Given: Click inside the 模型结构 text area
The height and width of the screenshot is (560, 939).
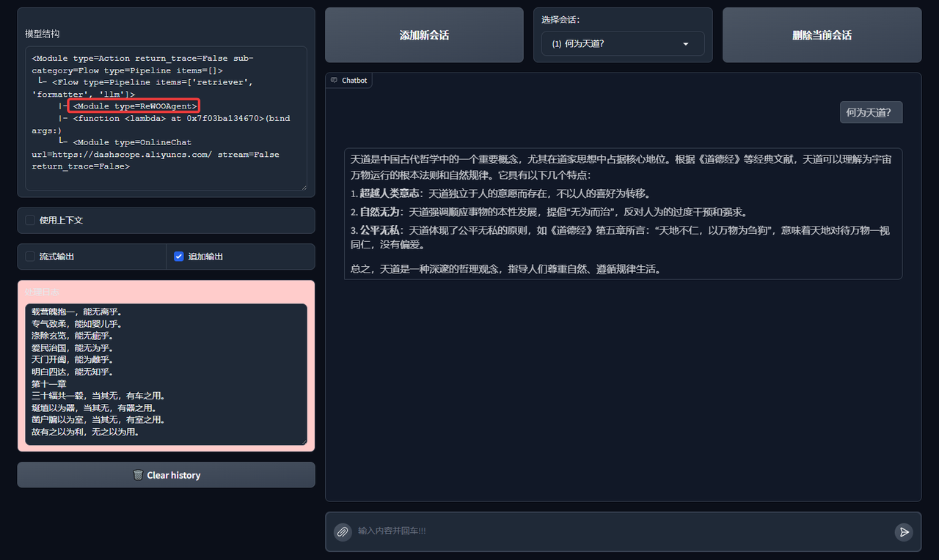Looking at the screenshot, I should tap(167, 119).
